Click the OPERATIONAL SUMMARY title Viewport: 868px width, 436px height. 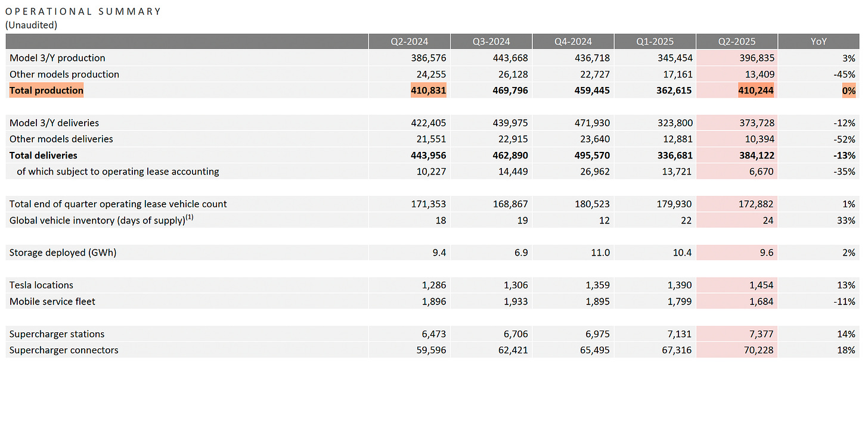click(83, 11)
